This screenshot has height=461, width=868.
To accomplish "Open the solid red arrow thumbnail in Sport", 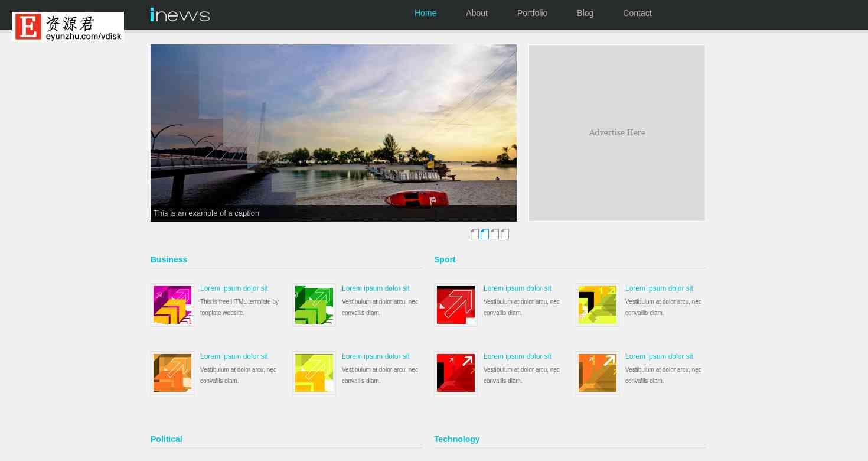I will [x=456, y=305].
